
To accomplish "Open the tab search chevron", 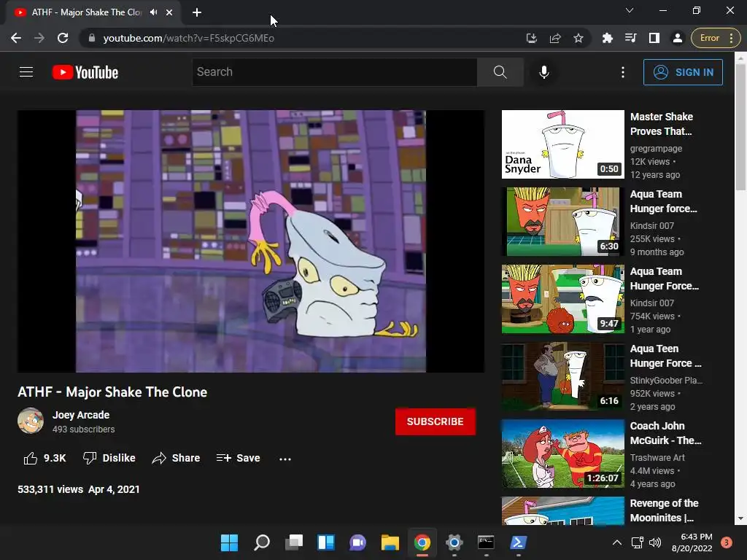I will click(630, 10).
